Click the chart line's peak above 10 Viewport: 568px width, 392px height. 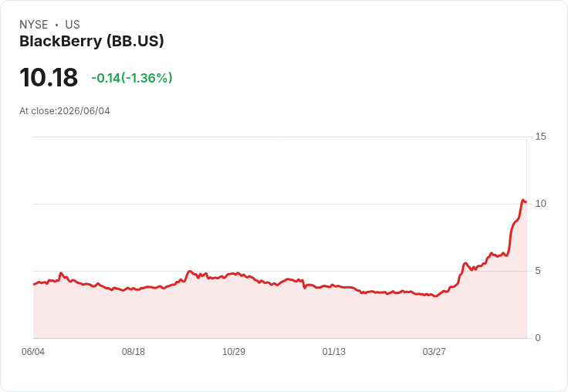pos(522,200)
